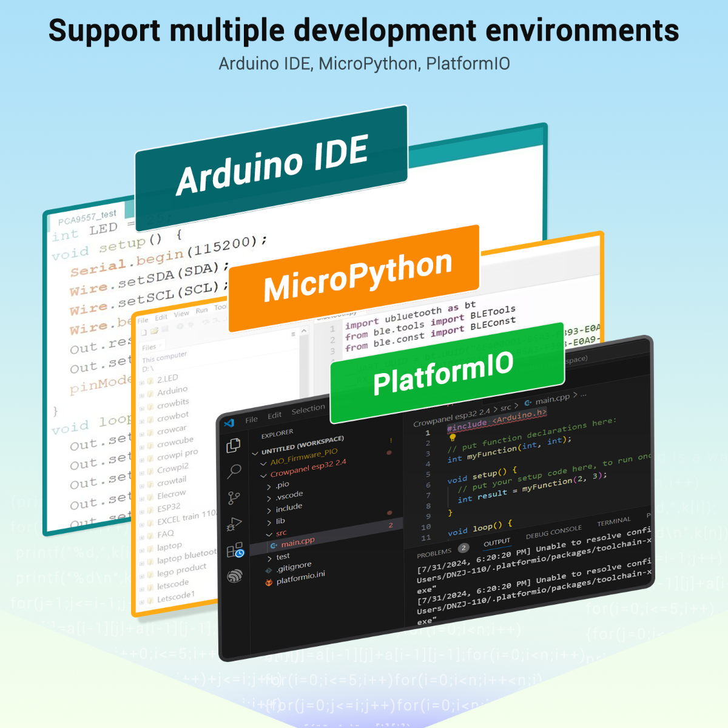Select the Elecrow folder in Thonny

172,494
